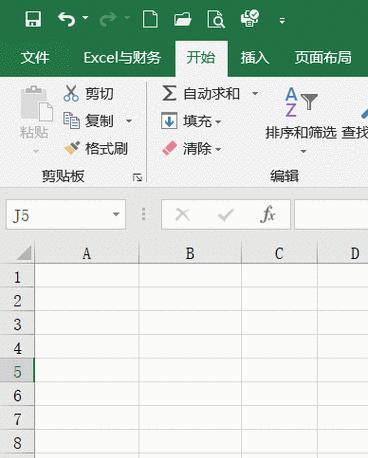Click the New blank document icon
Image resolution: width=368 pixels, height=458 pixels.
pos(150,19)
